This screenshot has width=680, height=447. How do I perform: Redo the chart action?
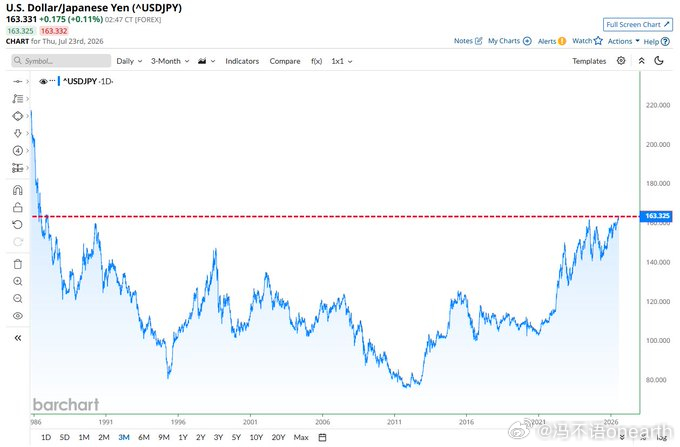(x=17, y=242)
